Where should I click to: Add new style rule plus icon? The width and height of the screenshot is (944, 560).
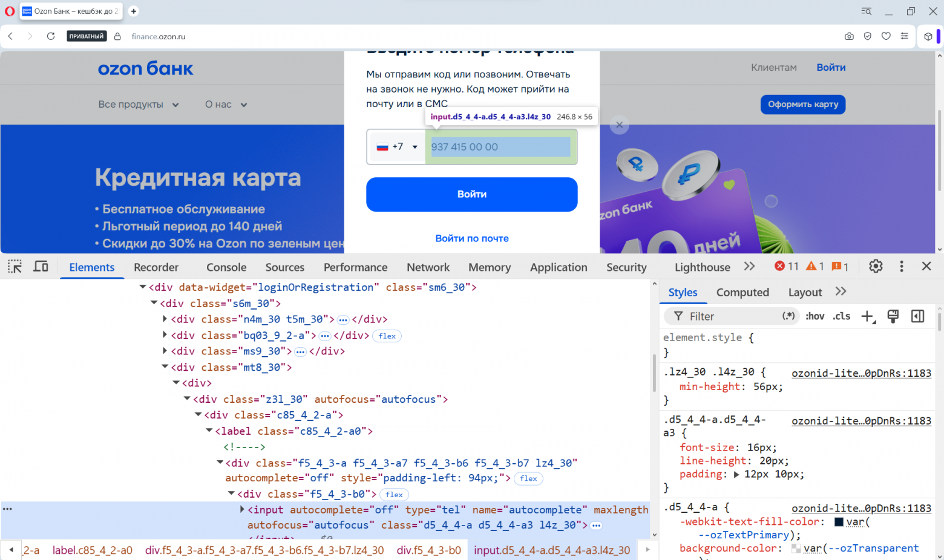click(x=868, y=316)
